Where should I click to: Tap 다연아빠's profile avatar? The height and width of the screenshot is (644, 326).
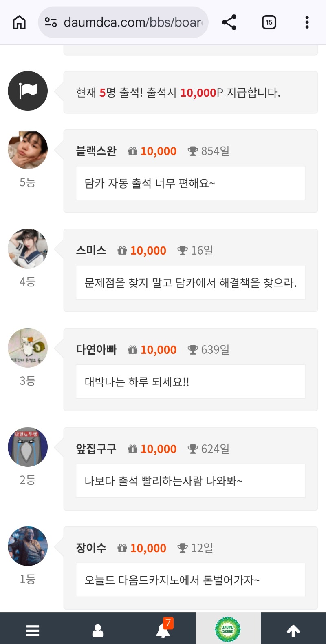pyautogui.click(x=28, y=348)
